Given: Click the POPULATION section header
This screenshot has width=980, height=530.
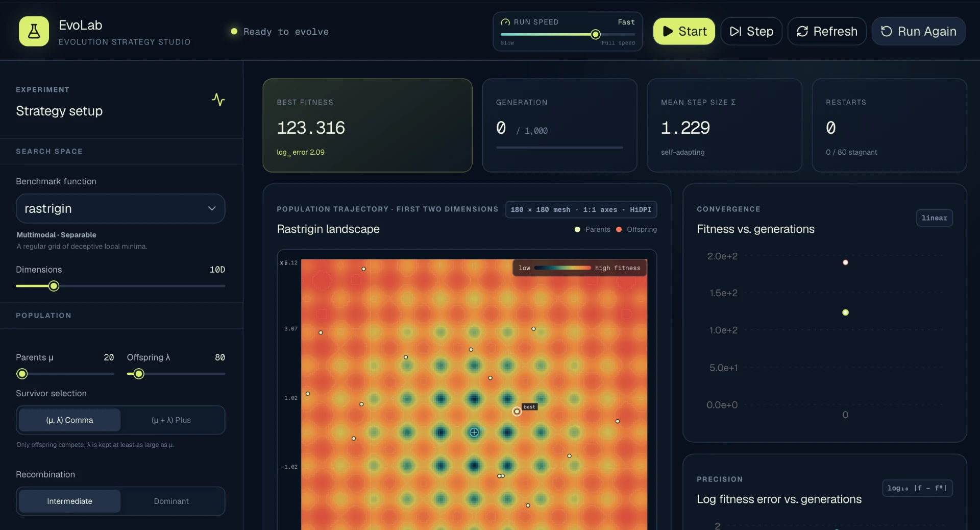Looking at the screenshot, I should 43,316.
